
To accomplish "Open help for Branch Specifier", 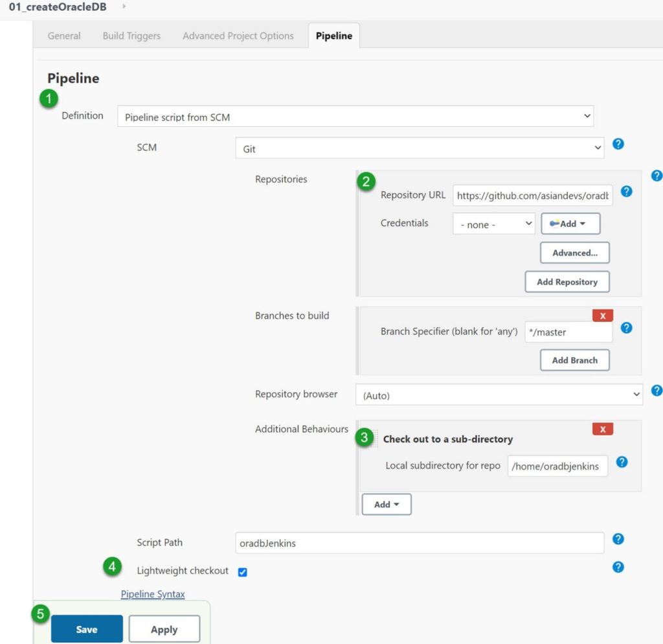I will (x=626, y=328).
